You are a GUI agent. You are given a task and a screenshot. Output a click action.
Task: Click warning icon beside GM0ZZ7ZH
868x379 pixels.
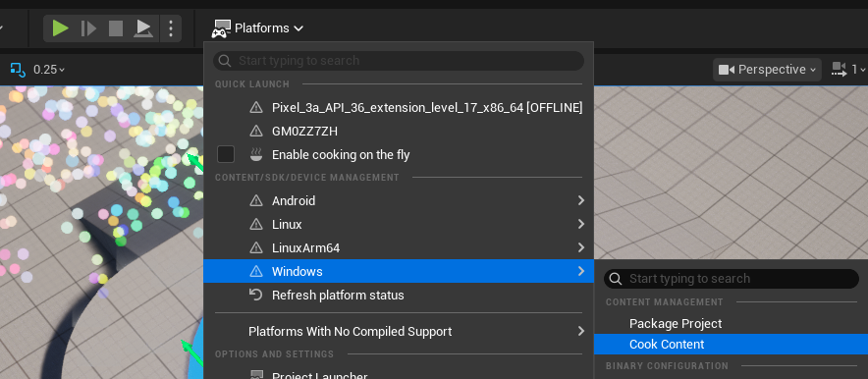pos(255,132)
